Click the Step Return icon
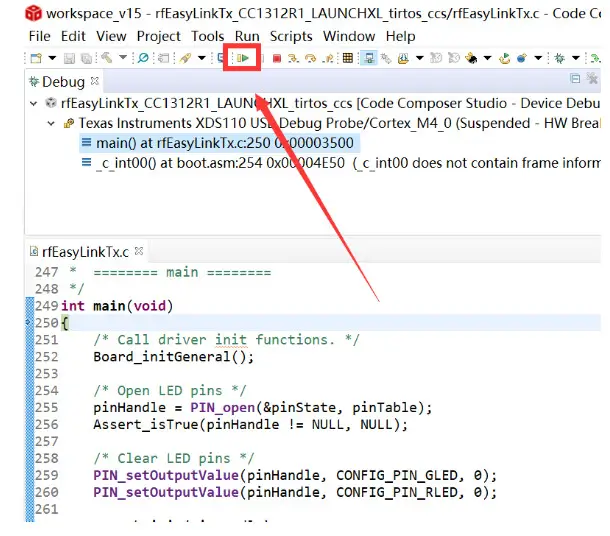Viewport: 610px width, 536px height. 328,59
